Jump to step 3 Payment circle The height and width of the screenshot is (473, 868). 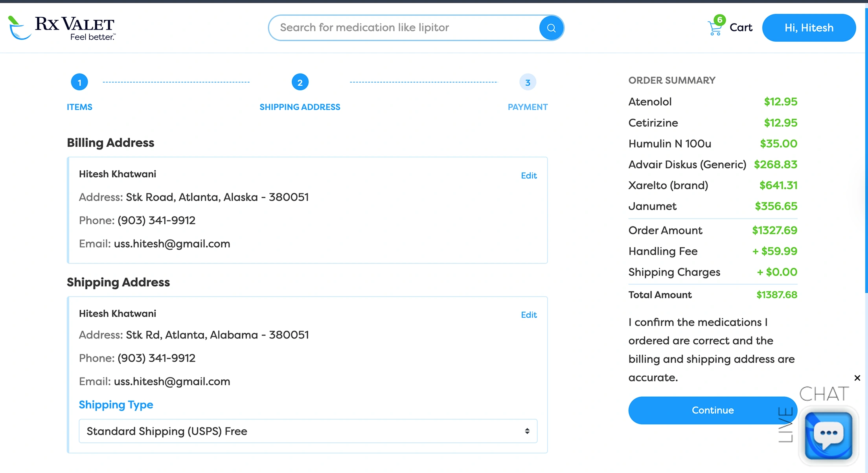point(528,83)
